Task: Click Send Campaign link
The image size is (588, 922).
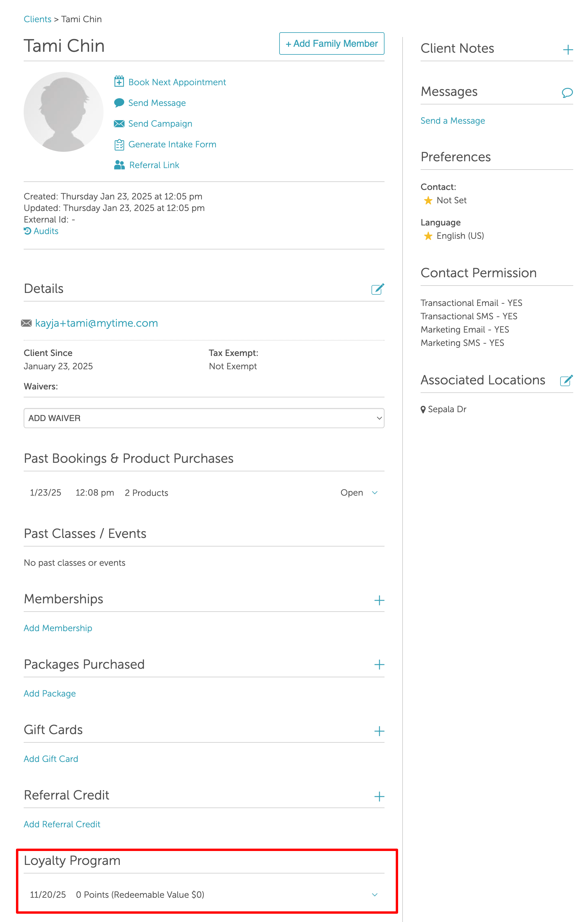Action: tap(160, 124)
